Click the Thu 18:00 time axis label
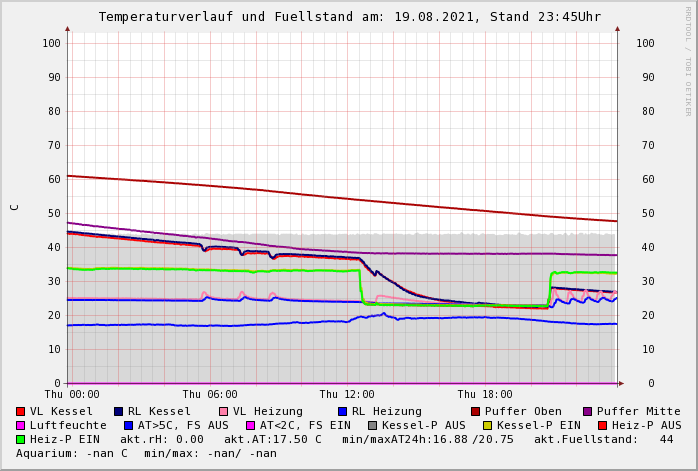698x471 pixels. point(485,394)
